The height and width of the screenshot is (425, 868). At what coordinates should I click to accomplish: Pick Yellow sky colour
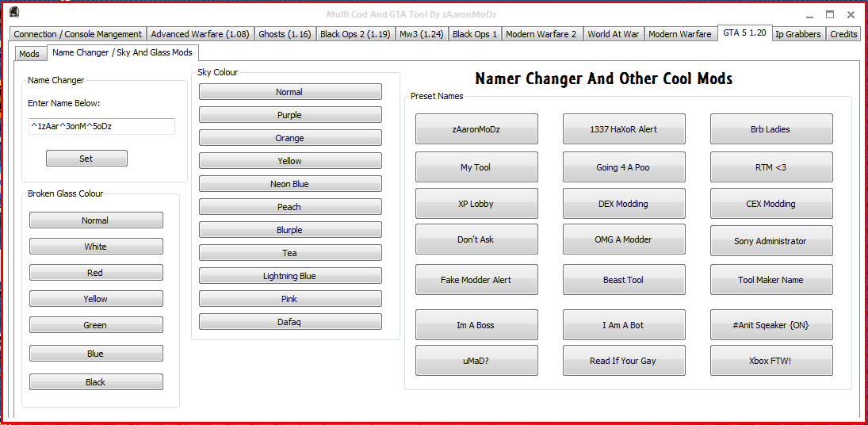point(290,161)
